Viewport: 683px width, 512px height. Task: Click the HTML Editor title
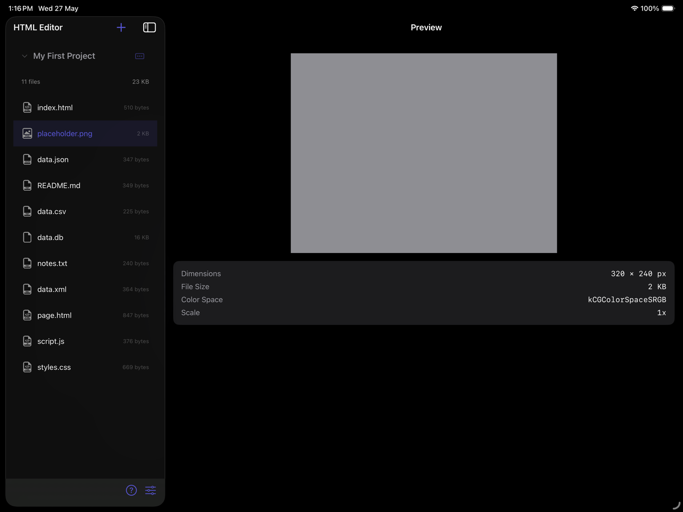pos(38,27)
